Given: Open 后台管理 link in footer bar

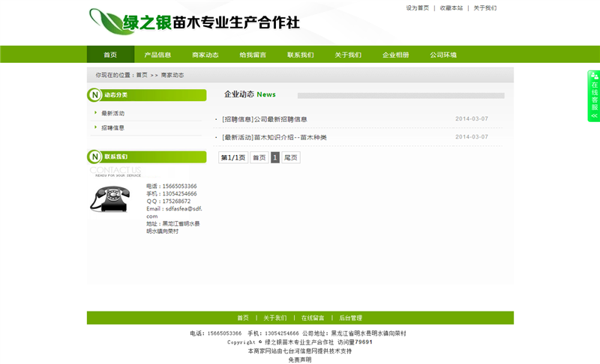Looking at the screenshot, I should pos(350,318).
